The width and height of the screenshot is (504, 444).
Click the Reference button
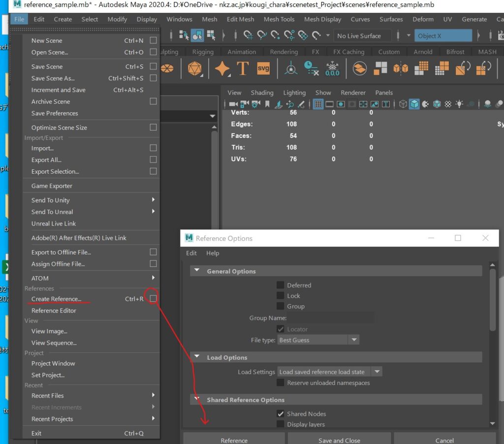click(x=234, y=440)
